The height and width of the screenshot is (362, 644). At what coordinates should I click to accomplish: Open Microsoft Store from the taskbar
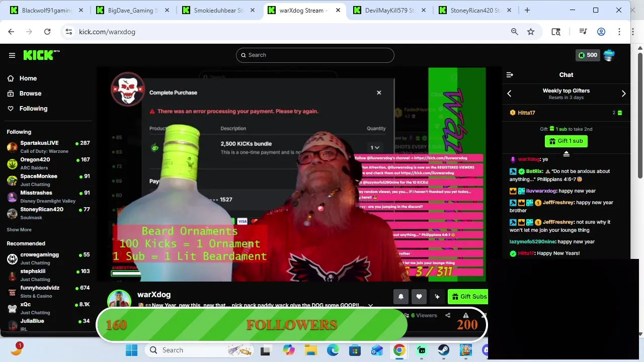(x=355, y=350)
